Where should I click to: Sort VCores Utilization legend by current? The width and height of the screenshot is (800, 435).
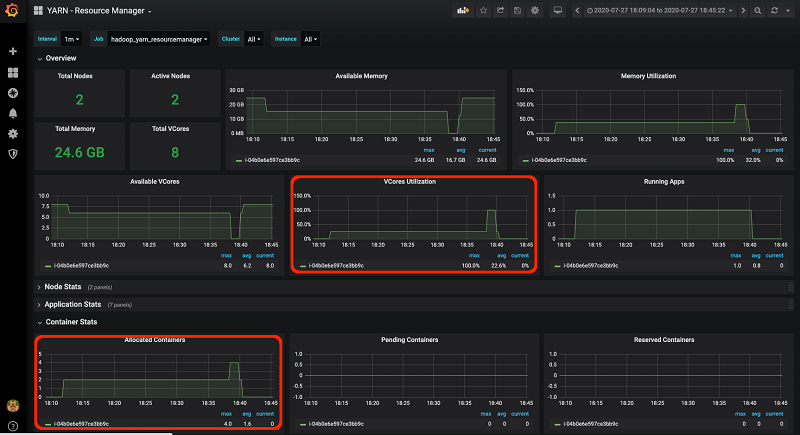tap(520, 256)
